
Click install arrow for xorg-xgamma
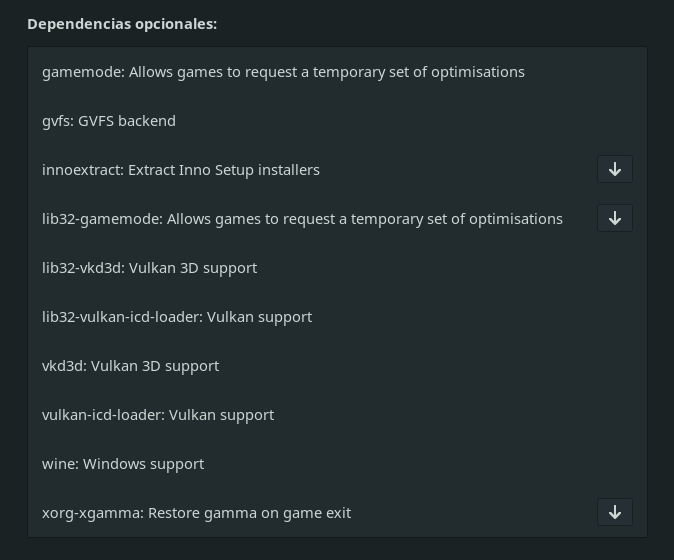pos(615,513)
